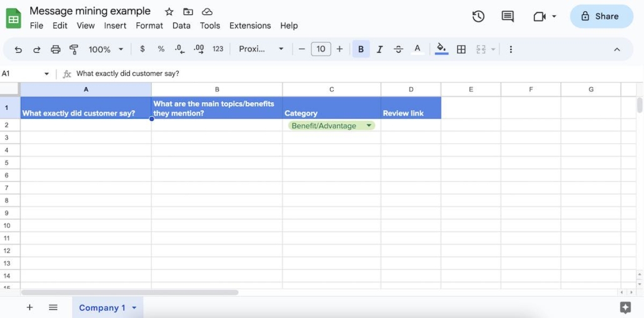Open the View menu
This screenshot has width=644, height=318.
tap(86, 26)
